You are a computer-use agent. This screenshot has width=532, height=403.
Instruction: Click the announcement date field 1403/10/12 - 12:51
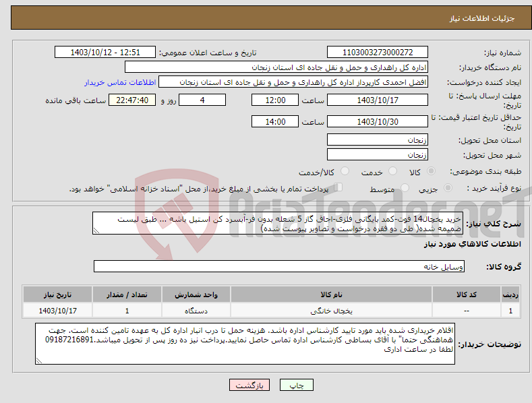click(105, 53)
